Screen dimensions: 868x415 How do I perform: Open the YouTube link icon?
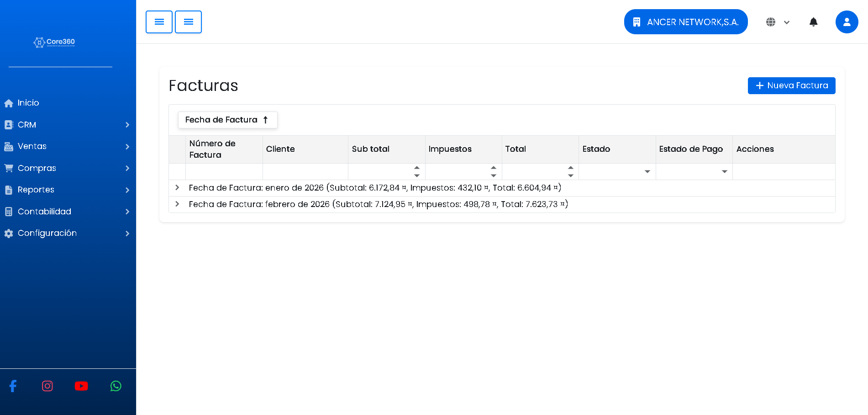point(81,386)
